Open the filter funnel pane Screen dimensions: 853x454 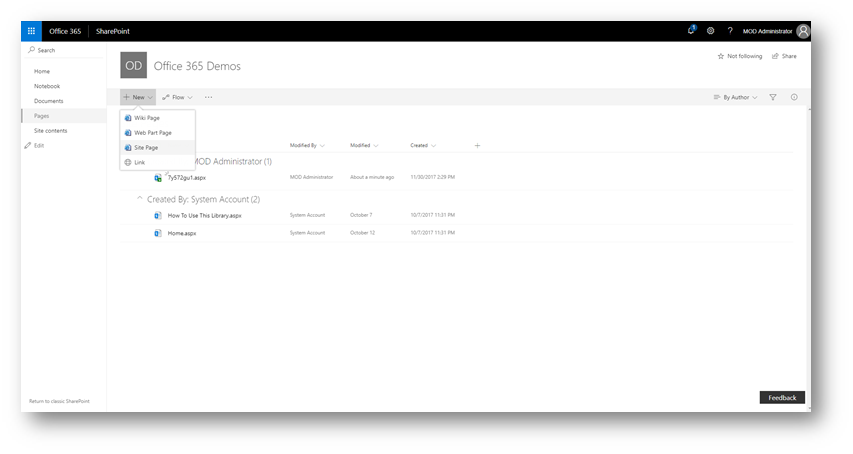(x=772, y=97)
